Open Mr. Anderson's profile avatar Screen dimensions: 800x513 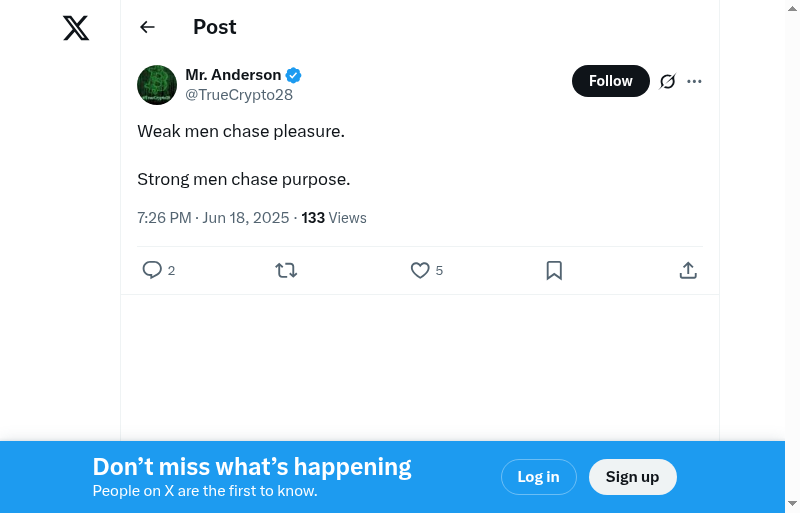point(157,85)
